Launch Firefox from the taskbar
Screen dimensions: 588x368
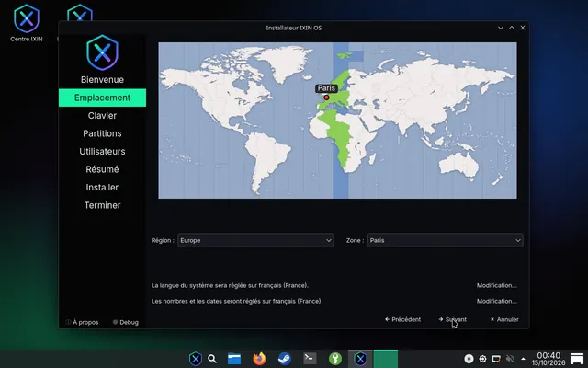(259, 359)
